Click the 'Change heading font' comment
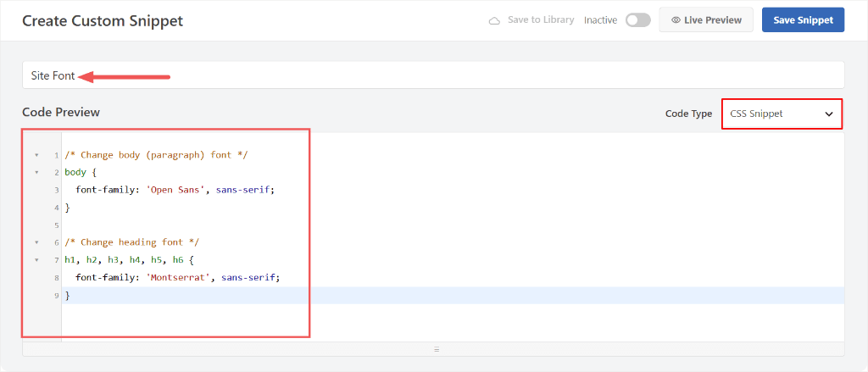868x372 pixels. click(x=131, y=242)
